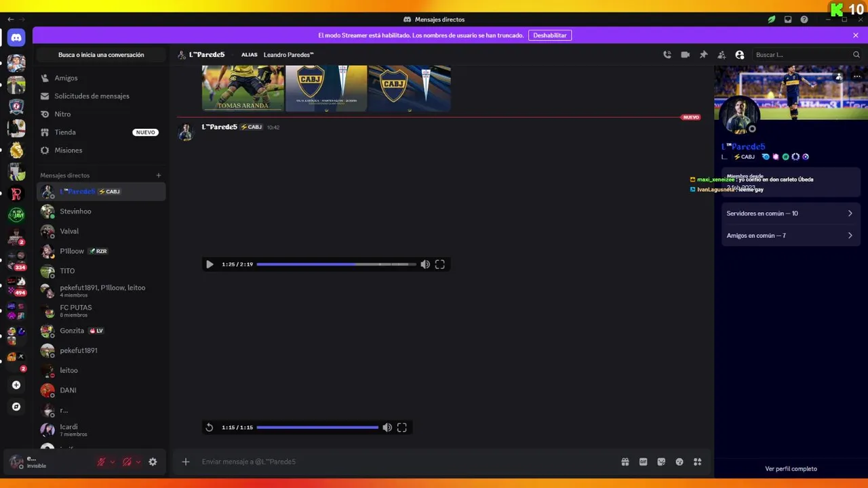Open the Misiones quests page
868x488 pixels.
[x=101, y=150]
